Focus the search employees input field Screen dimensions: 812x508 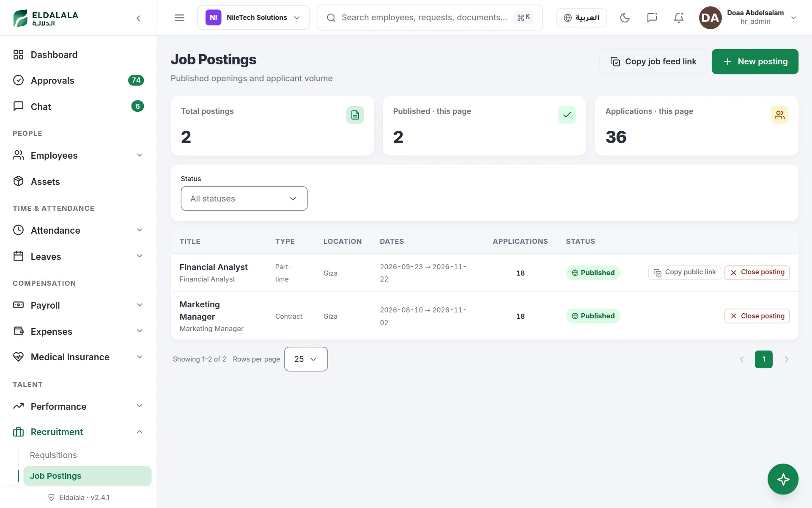[x=429, y=18]
